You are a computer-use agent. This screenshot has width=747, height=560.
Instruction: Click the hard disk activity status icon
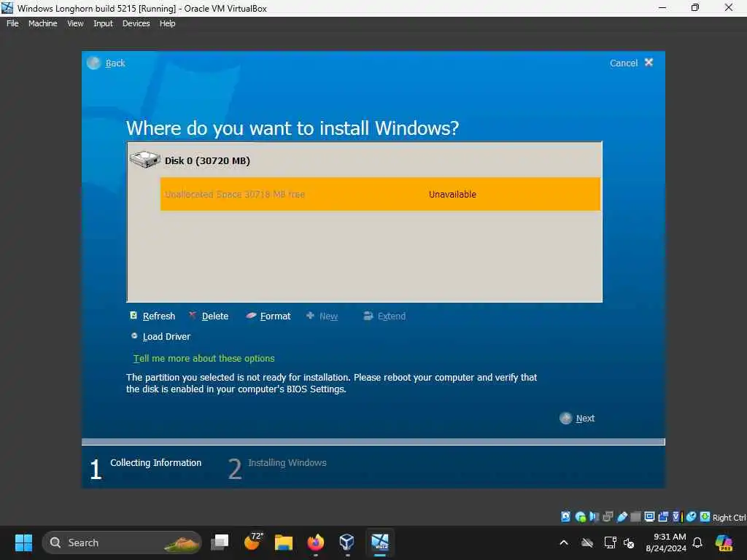(565, 517)
